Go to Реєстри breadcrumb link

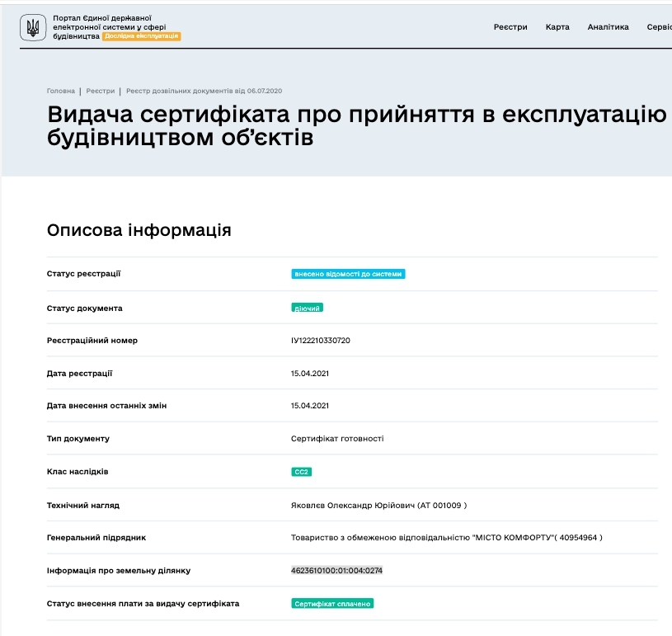[101, 91]
